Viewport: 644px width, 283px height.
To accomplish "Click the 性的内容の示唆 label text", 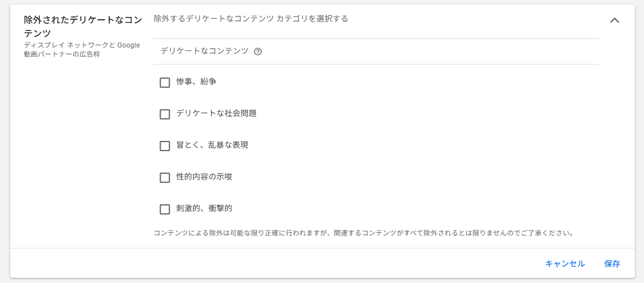I will coord(204,177).
